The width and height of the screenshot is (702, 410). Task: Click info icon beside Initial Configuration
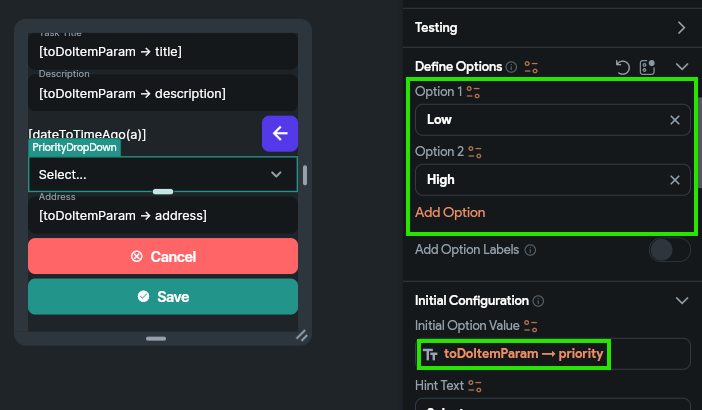click(x=539, y=301)
